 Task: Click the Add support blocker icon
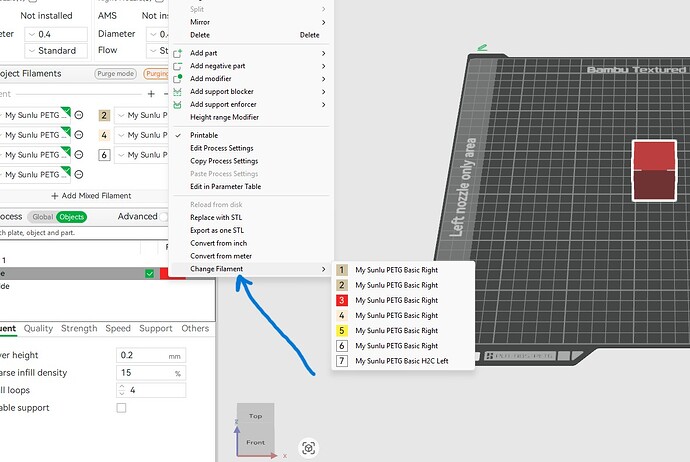[x=177, y=92]
